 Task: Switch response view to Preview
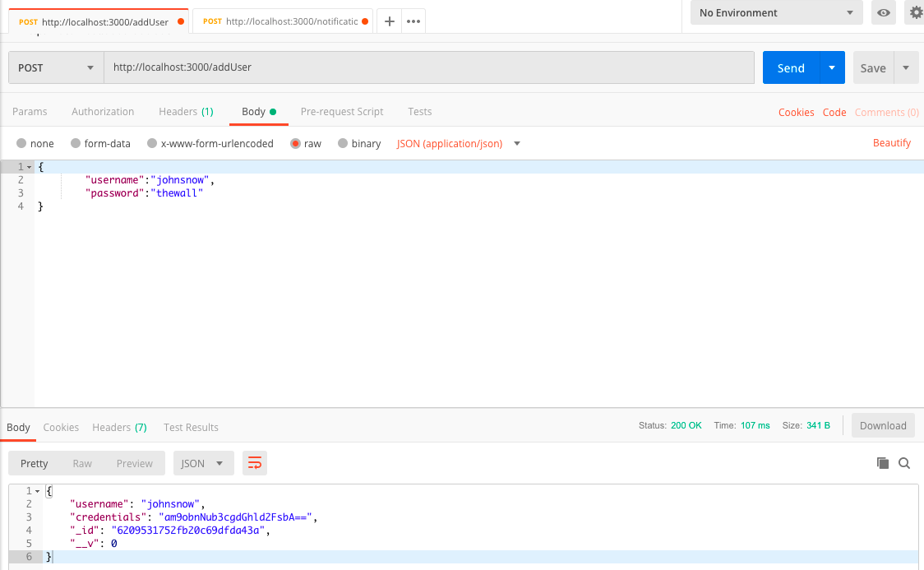click(x=134, y=463)
